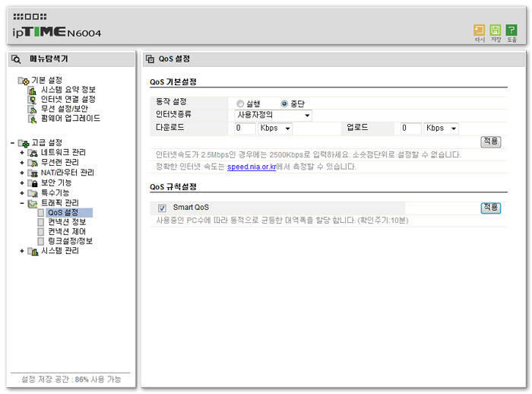
Task: Expand the 무선랜 관리 tree node
Action: click(x=22, y=163)
